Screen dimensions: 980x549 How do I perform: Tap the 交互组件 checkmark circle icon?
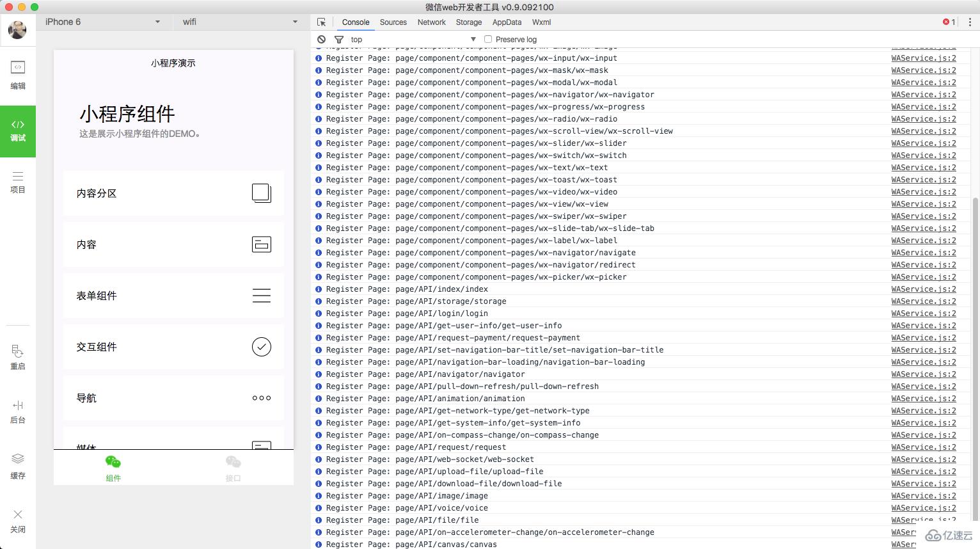click(x=262, y=347)
